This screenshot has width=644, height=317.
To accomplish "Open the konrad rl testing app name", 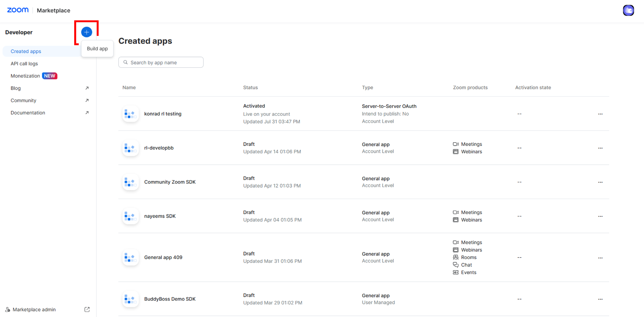I will 163,114.
